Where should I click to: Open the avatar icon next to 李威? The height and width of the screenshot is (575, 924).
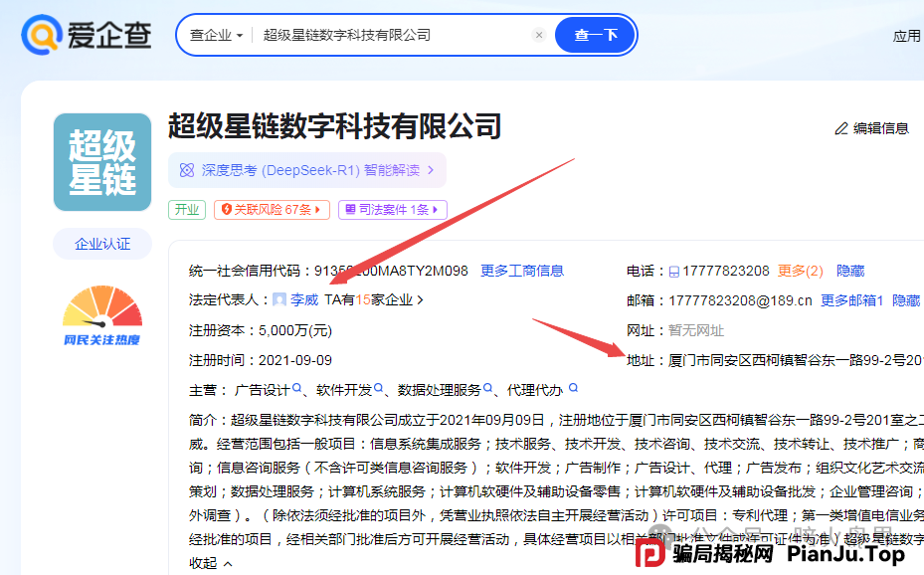pos(280,297)
